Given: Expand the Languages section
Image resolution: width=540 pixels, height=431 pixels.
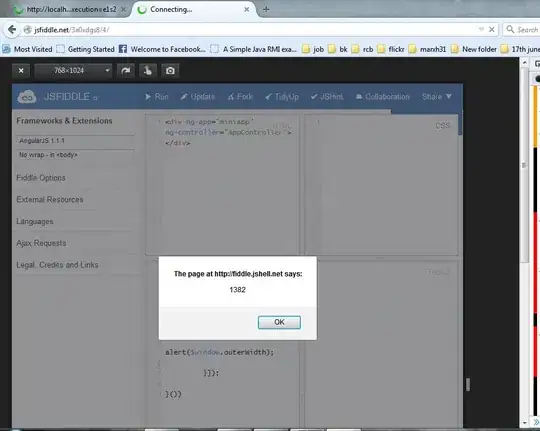Looking at the screenshot, I should coord(34,222).
